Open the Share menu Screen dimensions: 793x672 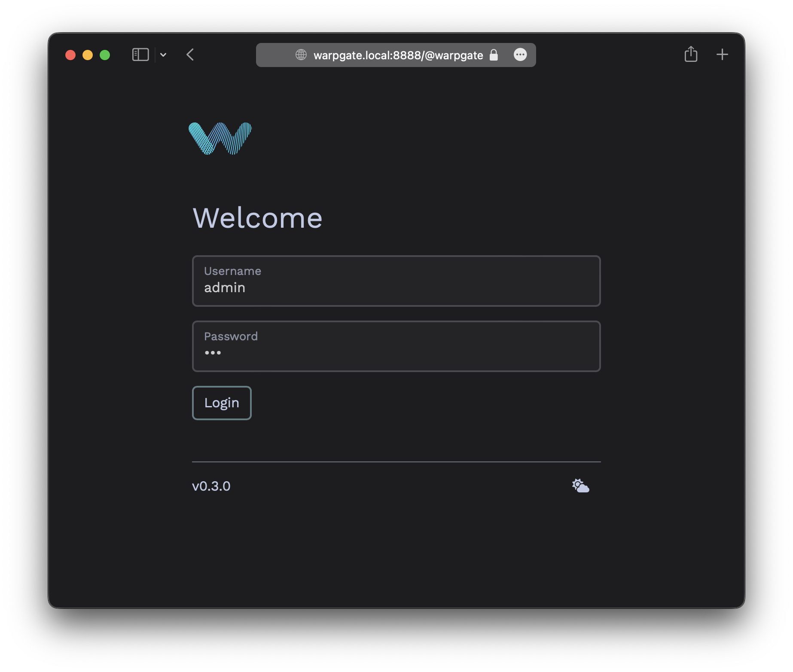[x=691, y=55]
